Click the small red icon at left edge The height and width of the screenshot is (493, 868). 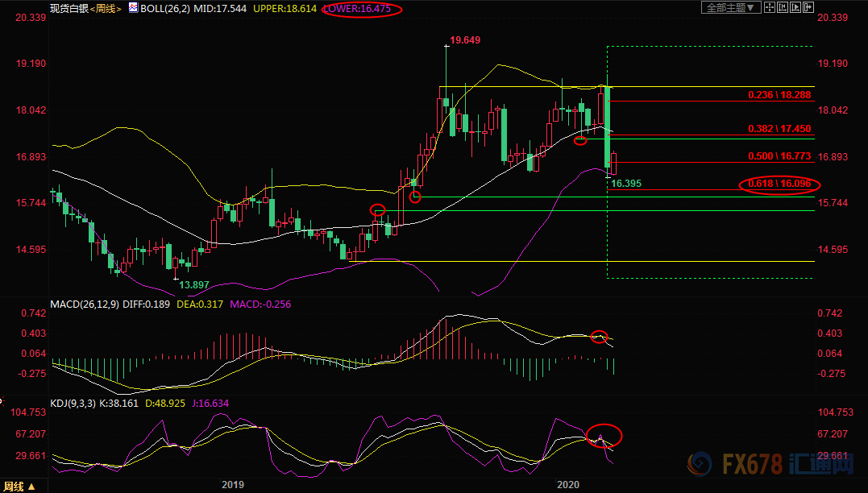click(2, 399)
